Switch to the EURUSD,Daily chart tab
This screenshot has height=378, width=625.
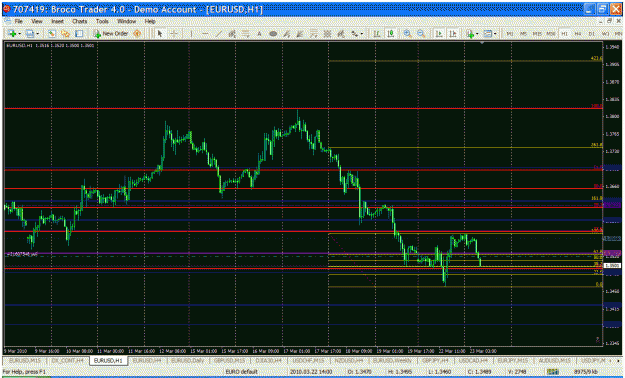187,360
